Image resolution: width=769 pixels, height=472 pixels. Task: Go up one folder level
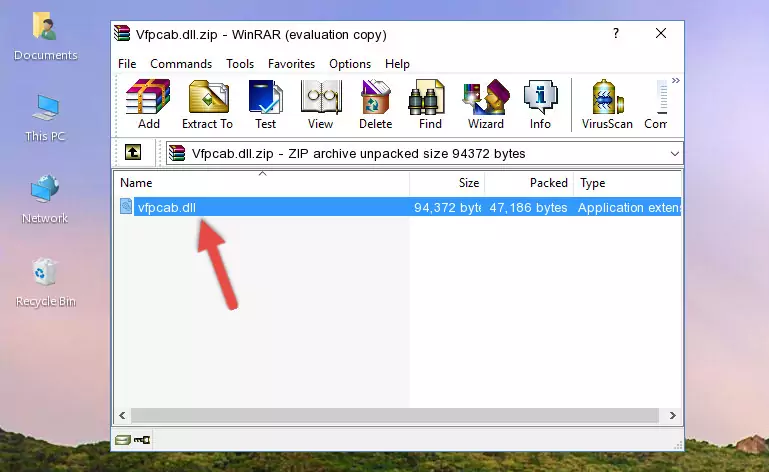133,152
